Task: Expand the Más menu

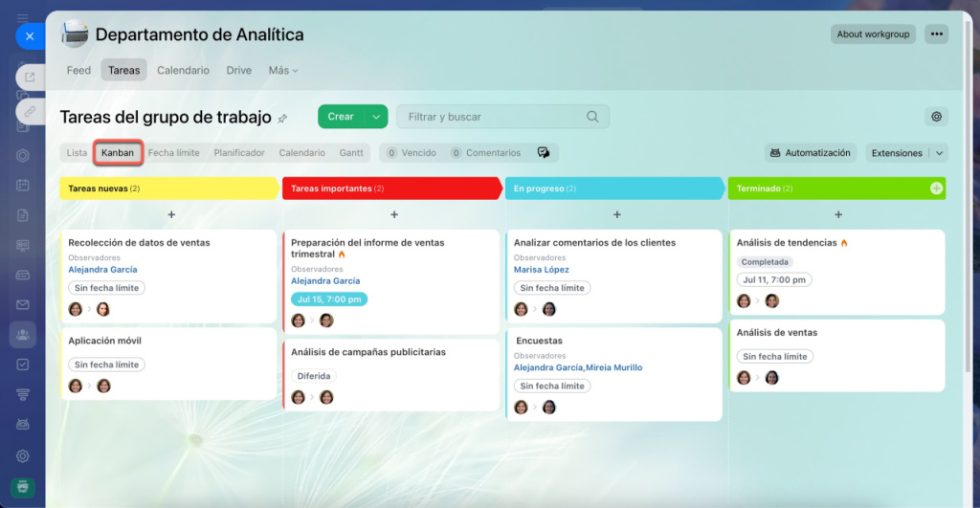Action: pyautogui.click(x=283, y=71)
